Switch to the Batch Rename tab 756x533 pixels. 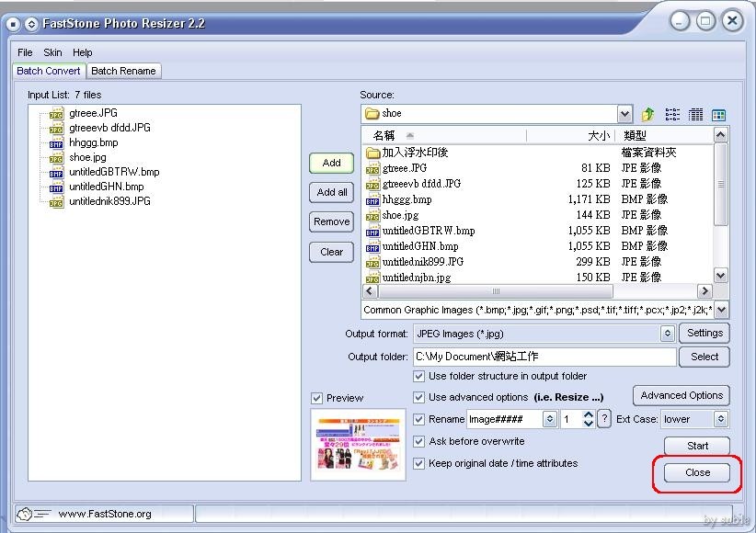click(x=124, y=71)
